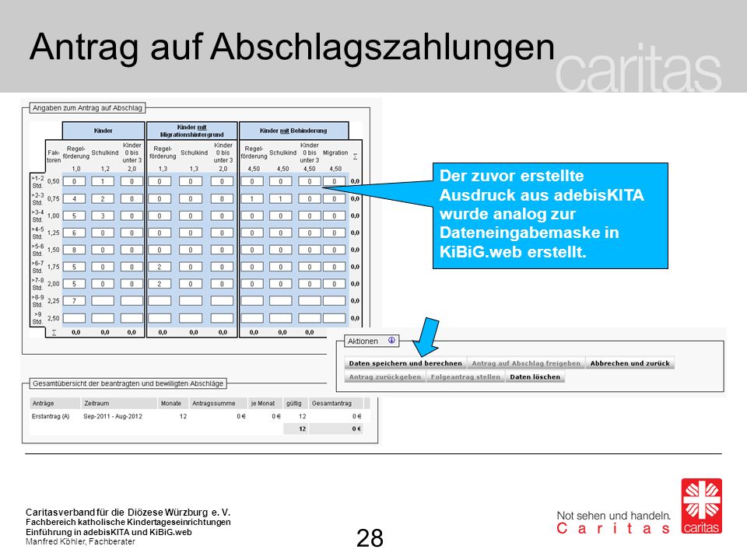
Task: Click the Gesamtübersicht der beantragten Abschläge legend
Action: click(128, 383)
